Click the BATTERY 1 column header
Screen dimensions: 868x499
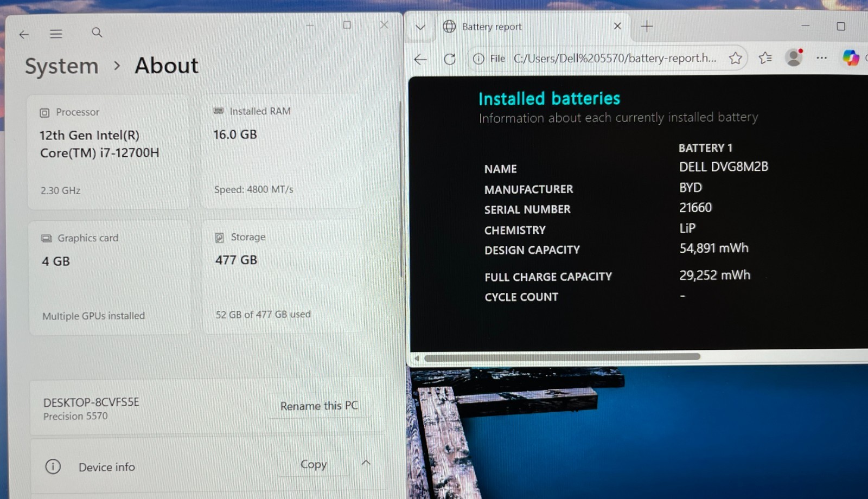(x=705, y=148)
